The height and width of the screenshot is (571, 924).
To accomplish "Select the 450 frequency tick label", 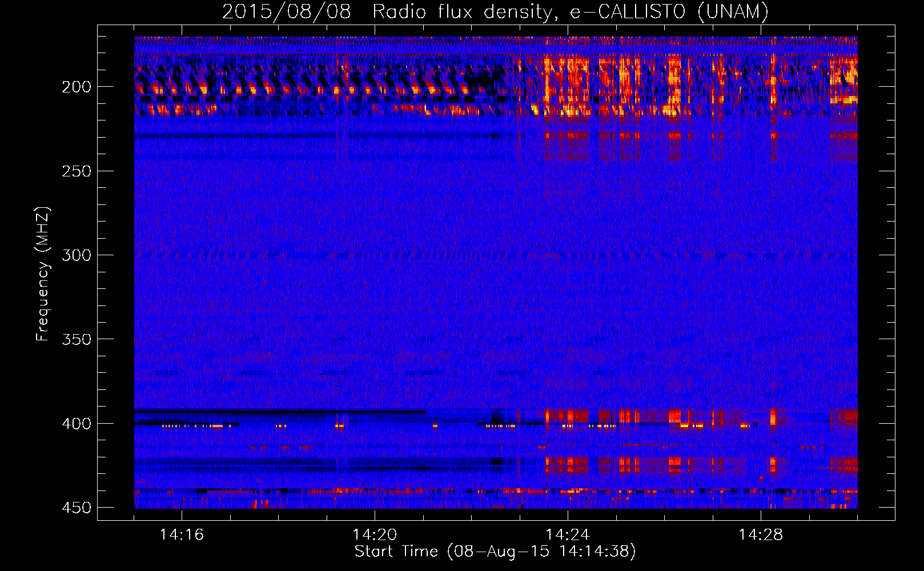I will [77, 508].
